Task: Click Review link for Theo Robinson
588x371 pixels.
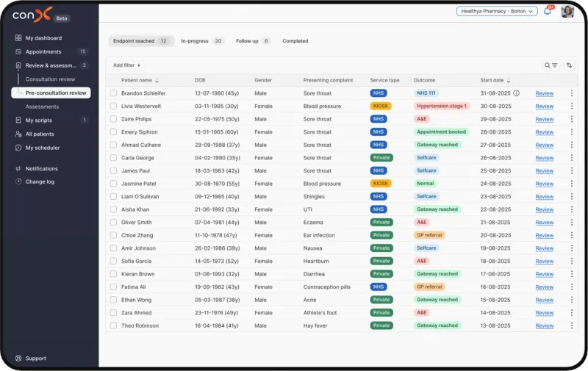Action: [x=545, y=325]
